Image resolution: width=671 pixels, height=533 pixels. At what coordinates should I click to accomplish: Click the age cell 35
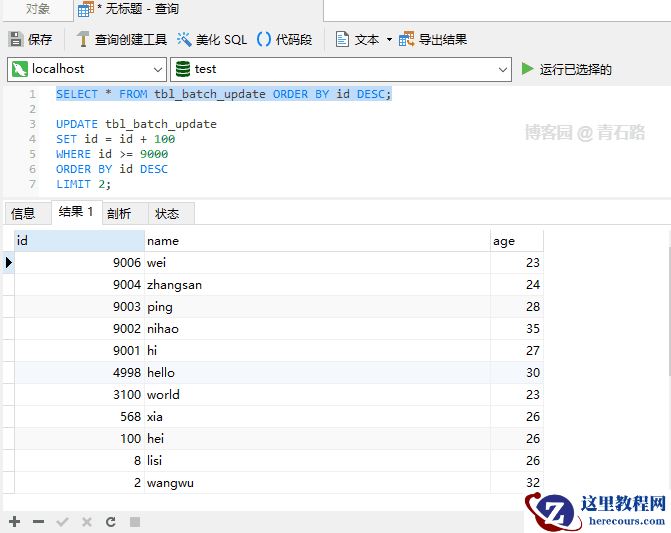point(517,329)
